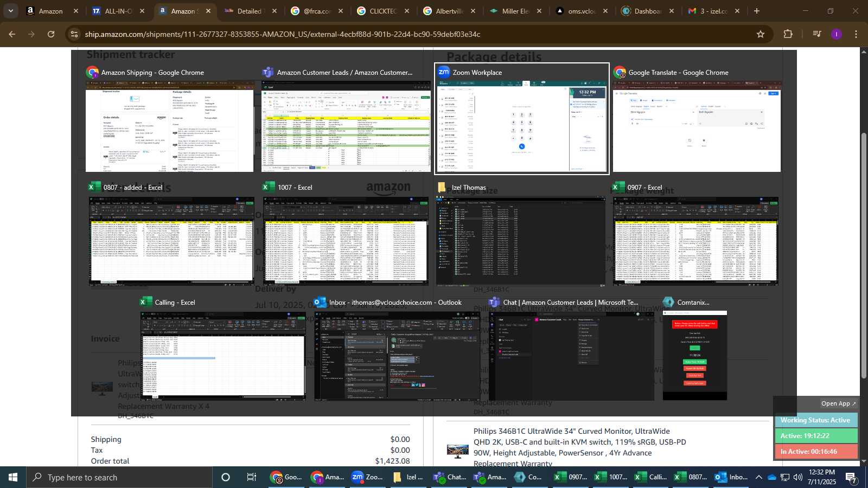
Task: Click the taskbar search box
Action: click(119, 477)
